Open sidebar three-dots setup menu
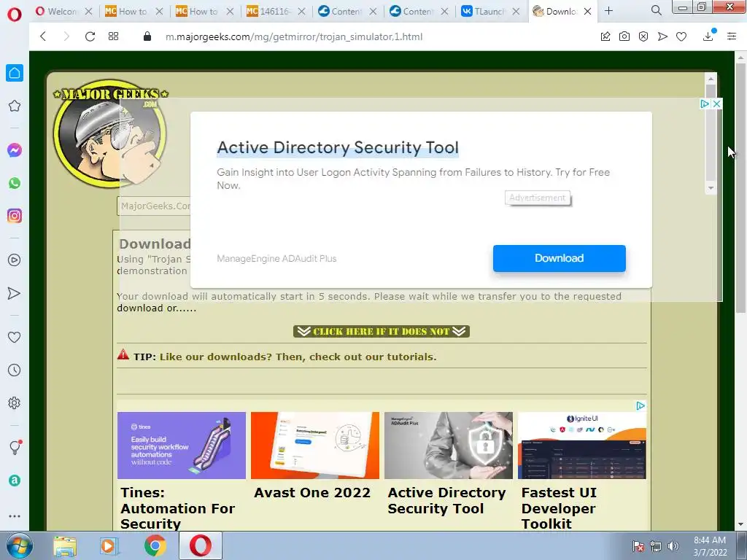The height and width of the screenshot is (560, 747). tap(15, 516)
